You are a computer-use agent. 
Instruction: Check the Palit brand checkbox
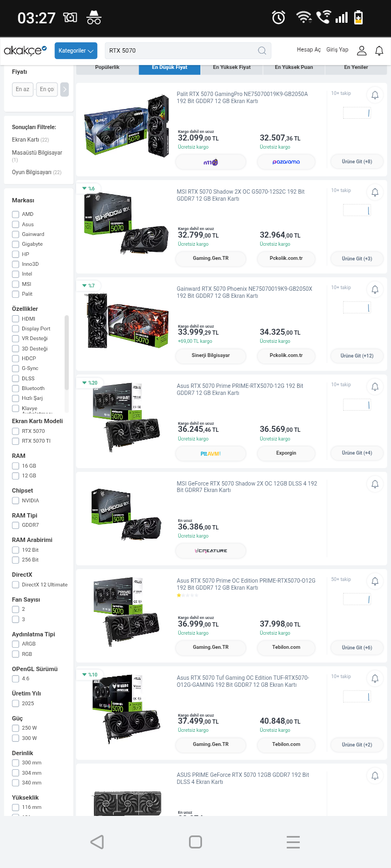point(15,294)
